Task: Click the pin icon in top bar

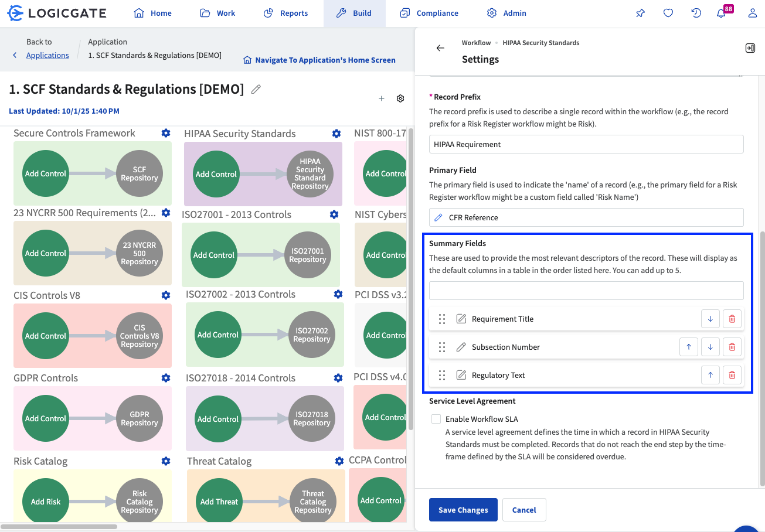Action: click(x=640, y=13)
